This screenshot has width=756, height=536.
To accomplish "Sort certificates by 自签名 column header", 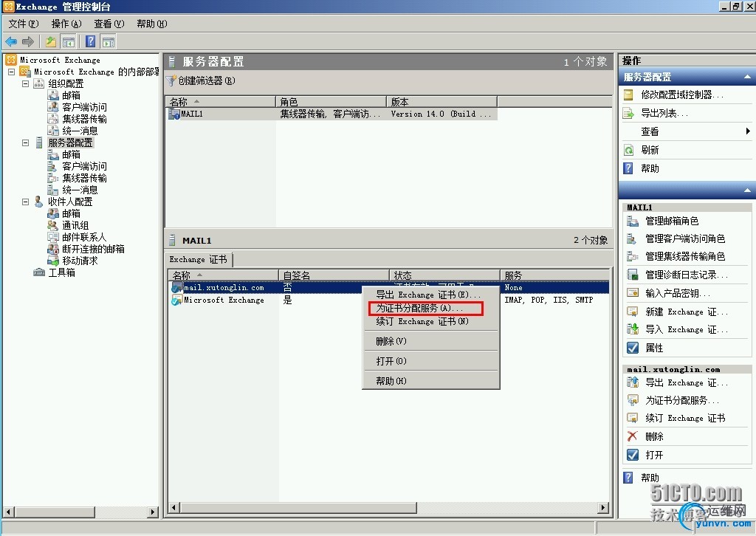I will [334, 275].
